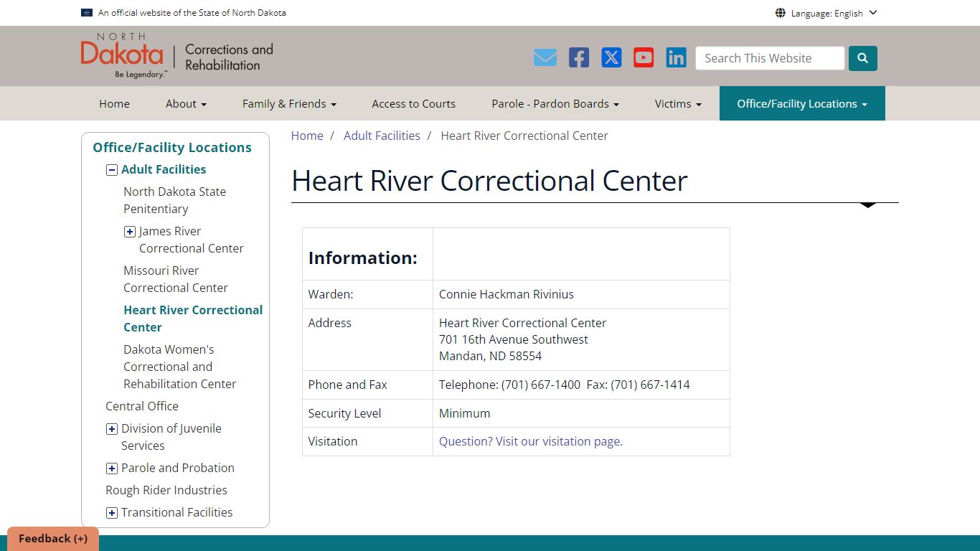Open the X (Twitter) icon link

click(611, 58)
